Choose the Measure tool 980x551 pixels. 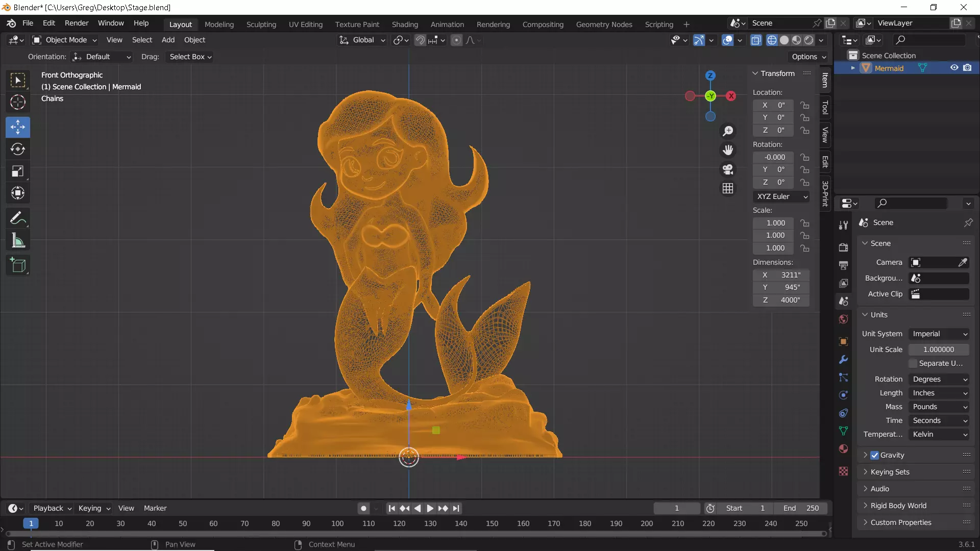18,240
